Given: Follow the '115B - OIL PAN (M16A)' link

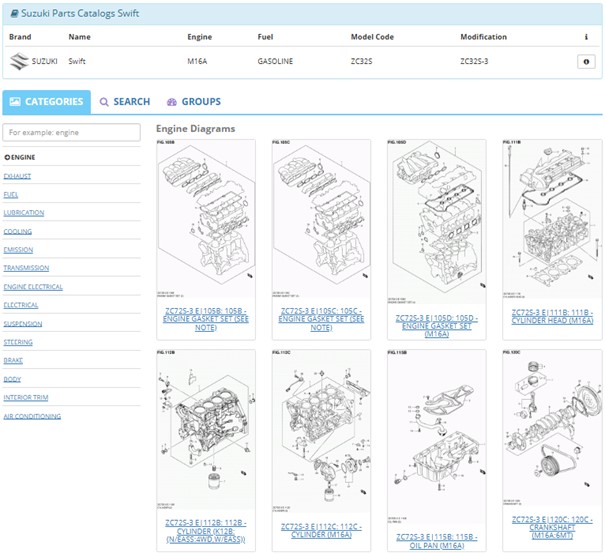Looking at the screenshot, I should [437, 541].
